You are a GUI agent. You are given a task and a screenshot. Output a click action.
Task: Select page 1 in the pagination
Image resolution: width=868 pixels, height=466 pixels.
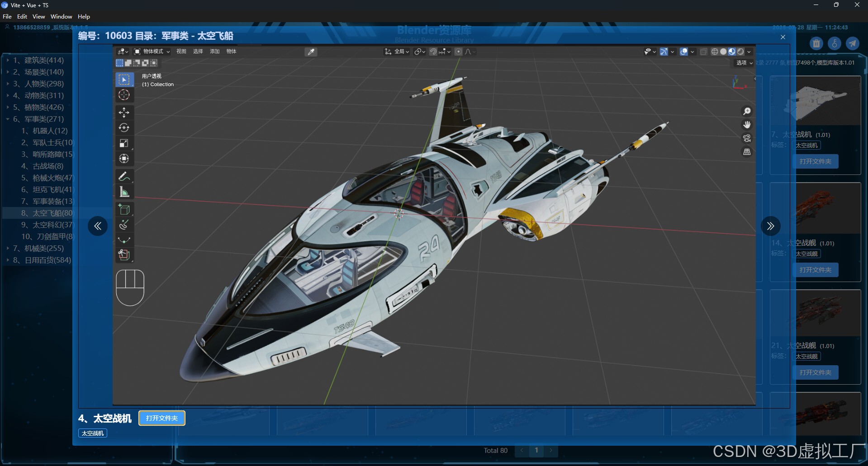click(x=536, y=450)
